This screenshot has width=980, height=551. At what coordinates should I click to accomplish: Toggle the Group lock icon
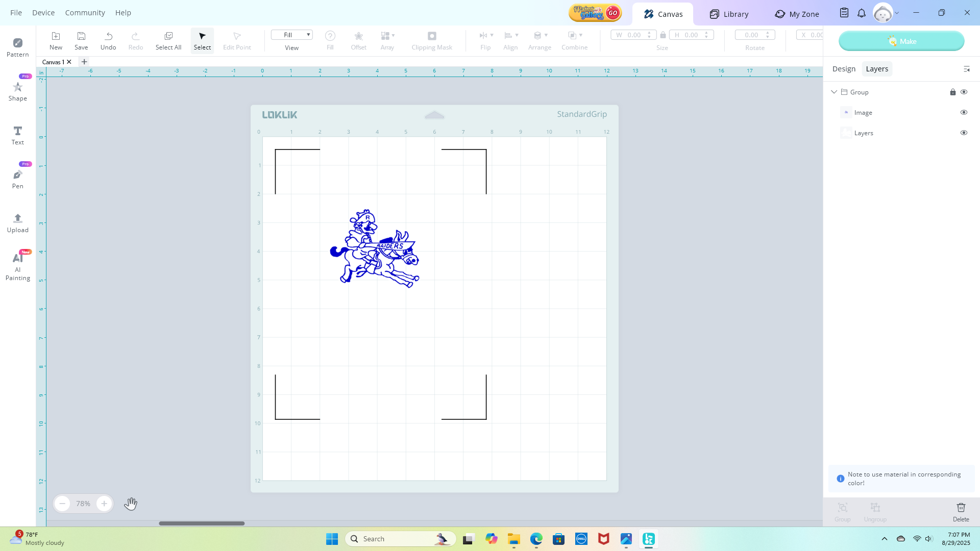952,92
